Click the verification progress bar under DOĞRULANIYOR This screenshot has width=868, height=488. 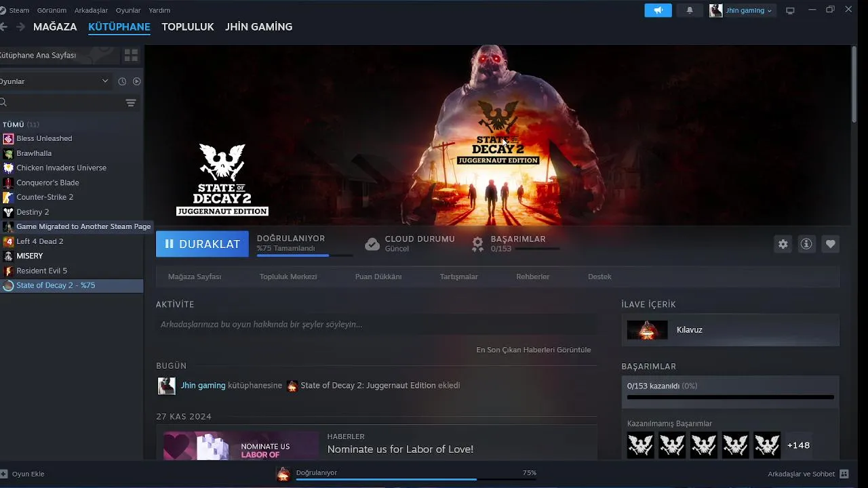[304, 256]
